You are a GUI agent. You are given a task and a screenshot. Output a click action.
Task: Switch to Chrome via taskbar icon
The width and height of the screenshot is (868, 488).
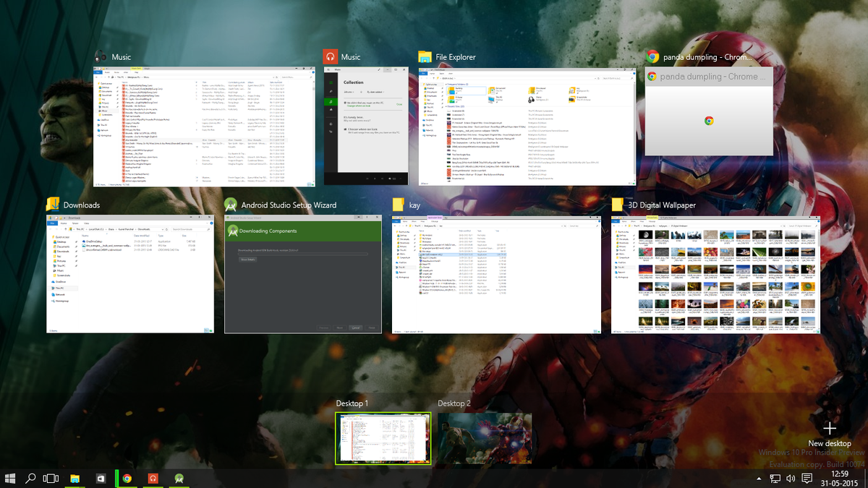[127, 478]
